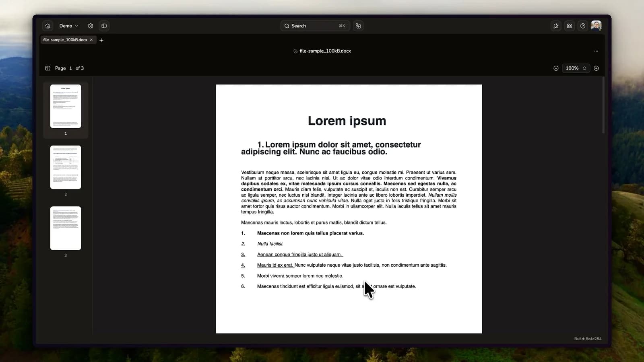Open the Demo workspace dropdown

click(x=69, y=26)
